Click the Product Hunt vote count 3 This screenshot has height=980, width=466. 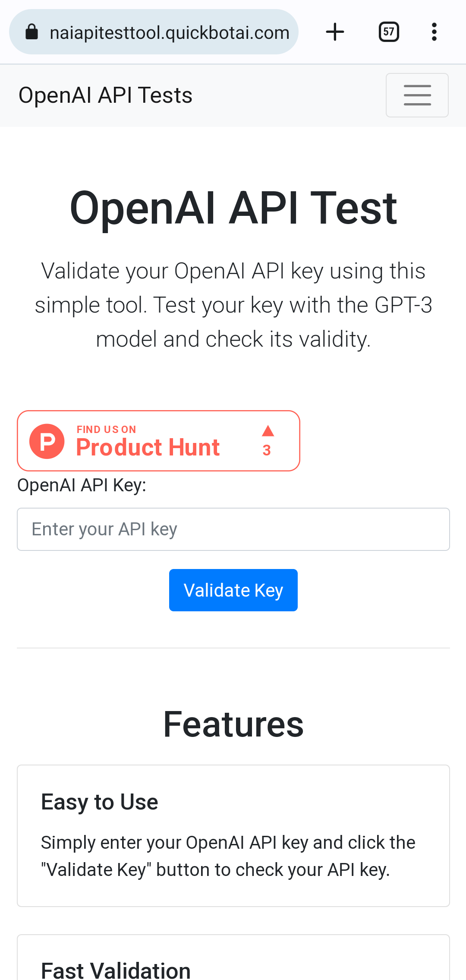pos(267,450)
